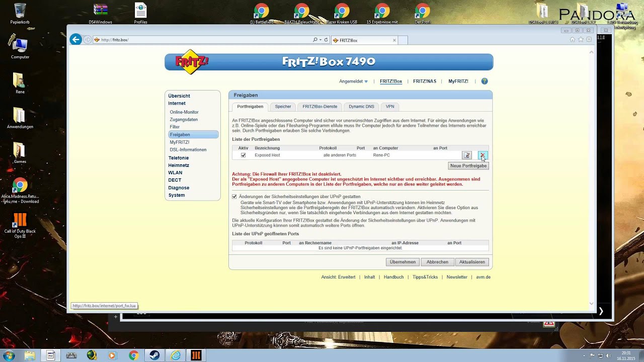Go back with the browser back arrow
This screenshot has height=362, width=644.
click(x=75, y=40)
